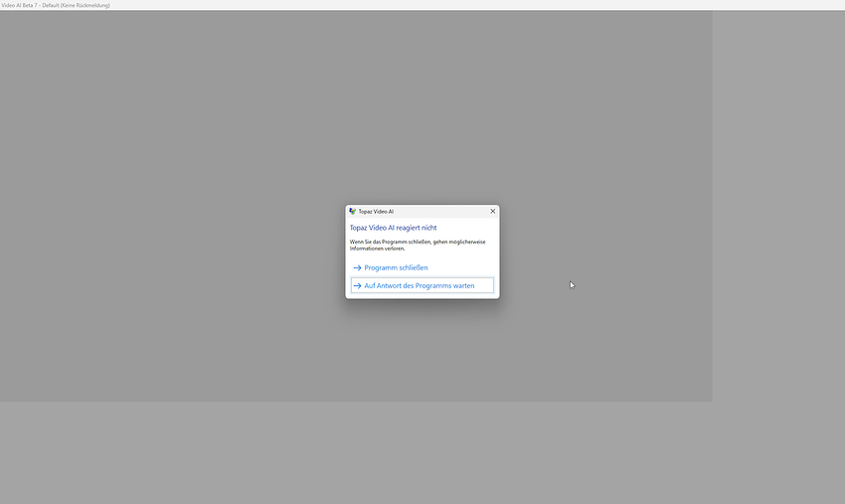
Task: Click the frozen preview area left of dialog
Action: point(169,249)
